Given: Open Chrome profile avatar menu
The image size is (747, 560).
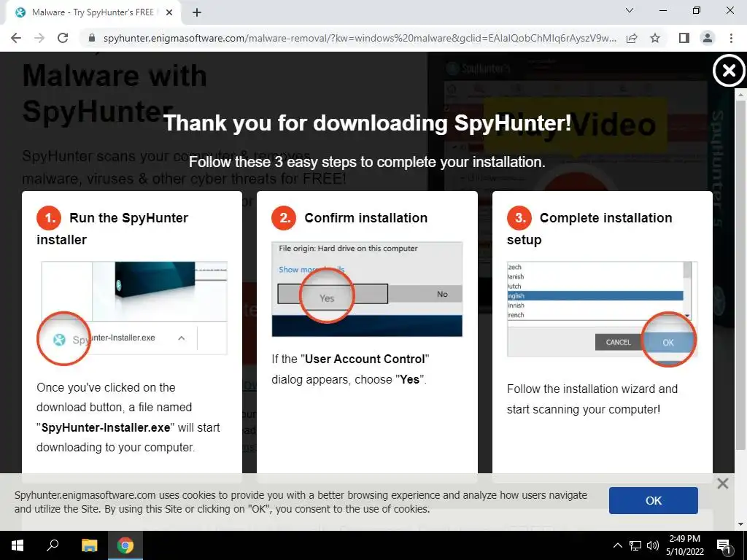Looking at the screenshot, I should pos(708,38).
